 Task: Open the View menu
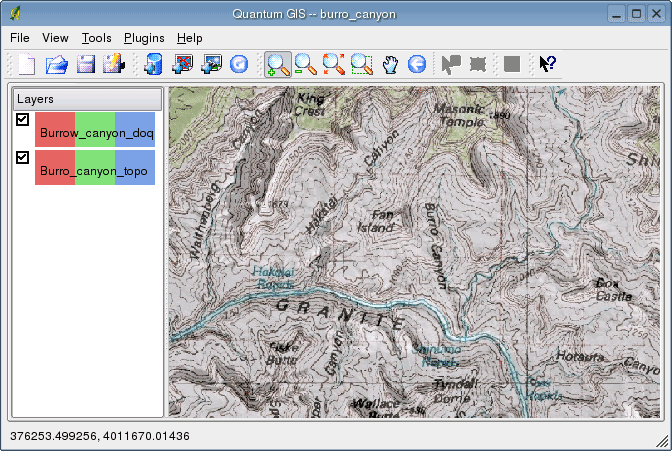[56, 38]
